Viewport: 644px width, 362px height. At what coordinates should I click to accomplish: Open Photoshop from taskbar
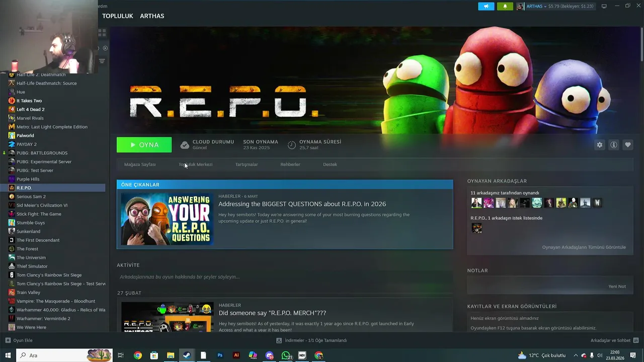point(220,355)
